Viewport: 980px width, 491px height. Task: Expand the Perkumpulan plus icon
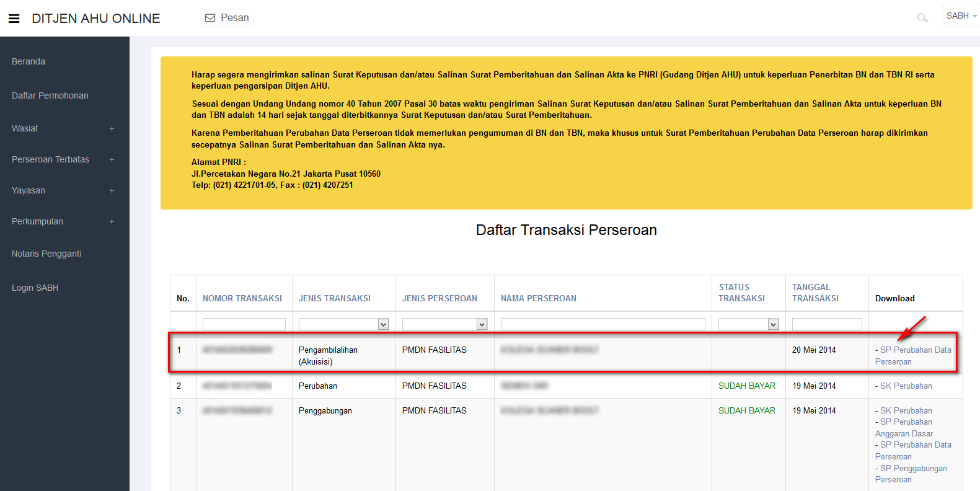coord(112,222)
